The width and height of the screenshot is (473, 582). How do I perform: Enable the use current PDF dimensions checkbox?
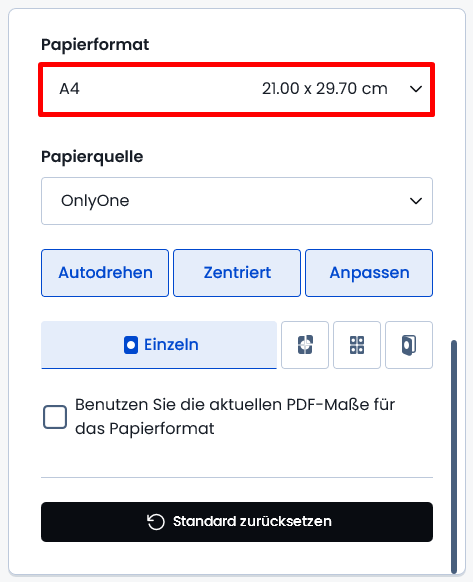coord(55,417)
